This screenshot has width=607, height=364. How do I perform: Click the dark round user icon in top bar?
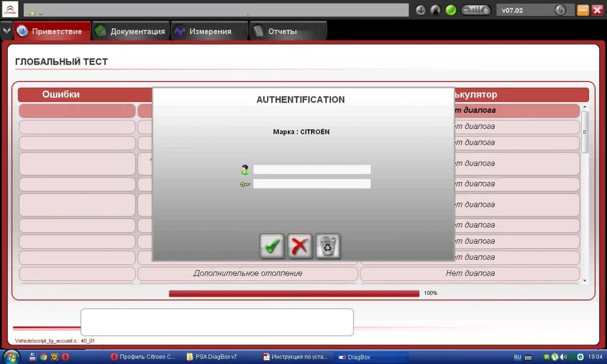pos(436,10)
